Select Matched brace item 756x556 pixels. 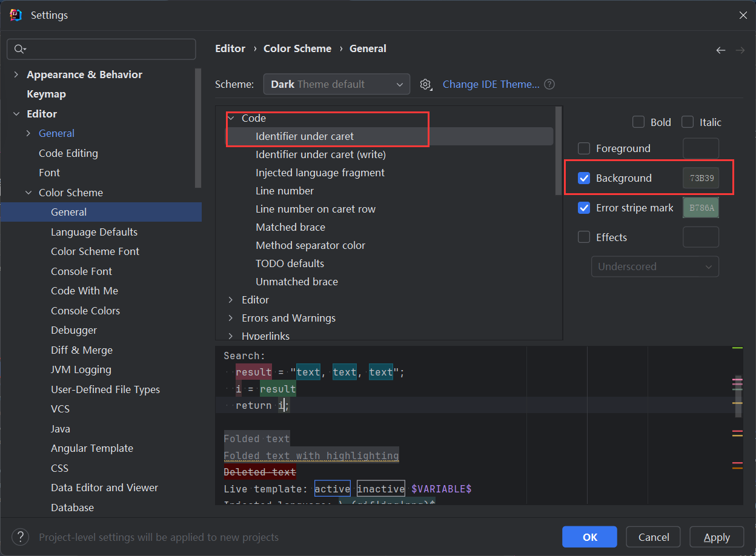[x=290, y=227]
